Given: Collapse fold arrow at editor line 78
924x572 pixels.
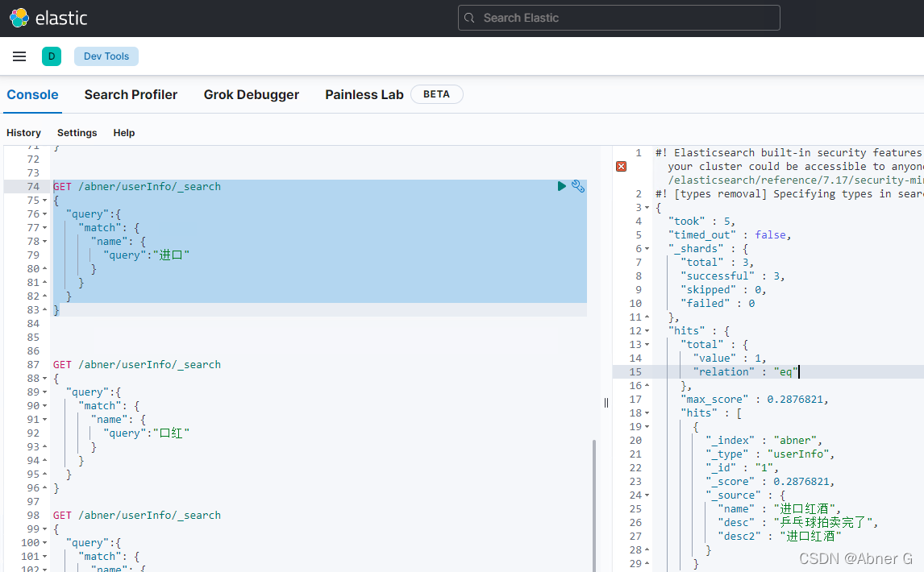Looking at the screenshot, I should (x=45, y=241).
